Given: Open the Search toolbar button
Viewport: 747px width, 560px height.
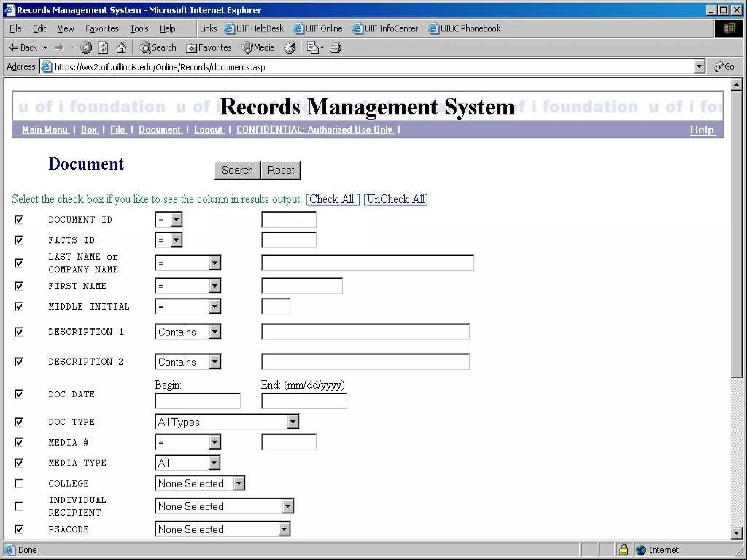Looking at the screenshot, I should click(x=158, y=48).
